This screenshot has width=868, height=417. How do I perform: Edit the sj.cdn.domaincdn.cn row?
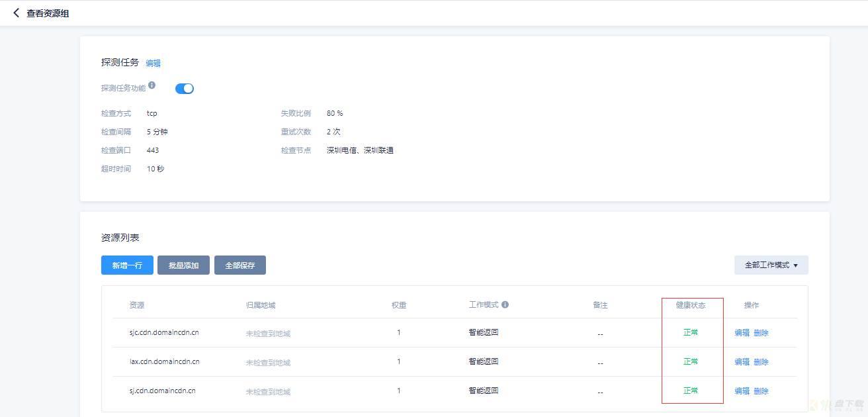pos(742,391)
